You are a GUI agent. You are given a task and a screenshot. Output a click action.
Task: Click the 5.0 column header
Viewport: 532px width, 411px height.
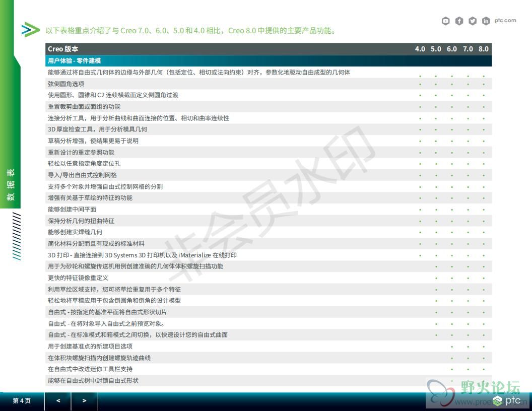coord(436,49)
